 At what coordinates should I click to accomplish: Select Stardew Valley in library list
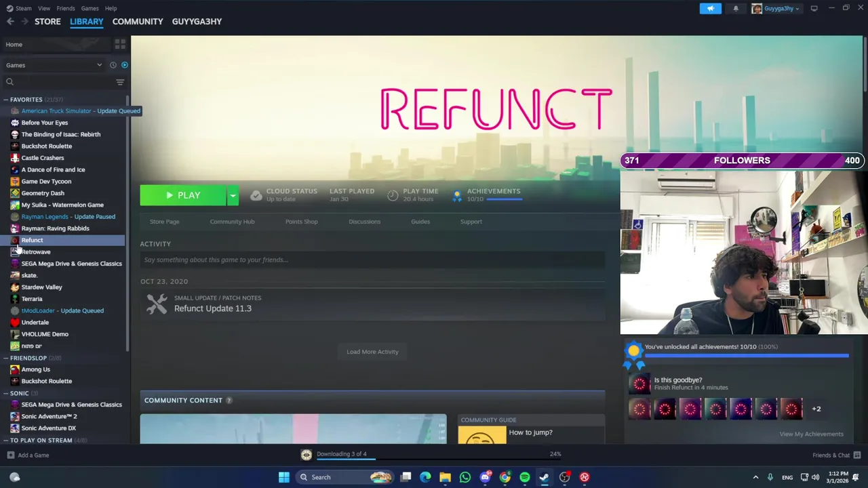[41, 287]
